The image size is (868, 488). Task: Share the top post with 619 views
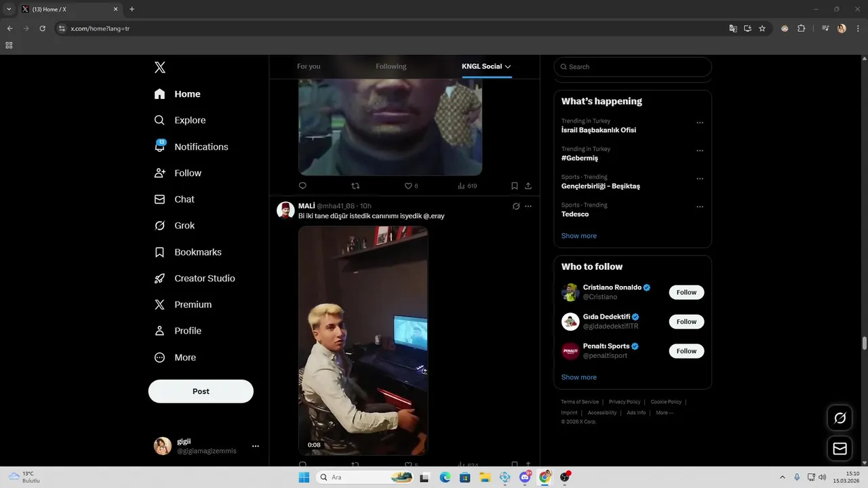pyautogui.click(x=528, y=186)
